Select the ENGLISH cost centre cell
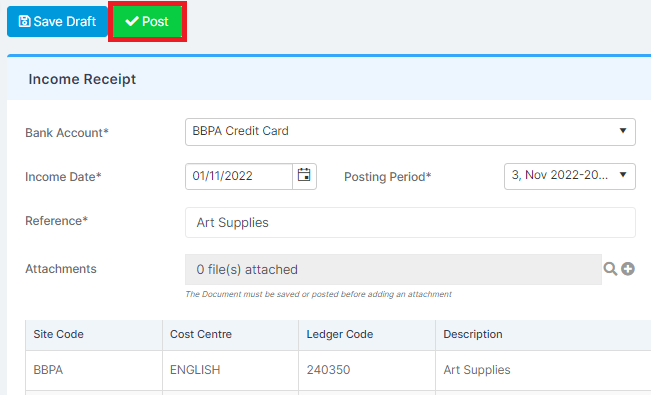Viewport: 651px width, 395px height. pyautogui.click(x=230, y=370)
